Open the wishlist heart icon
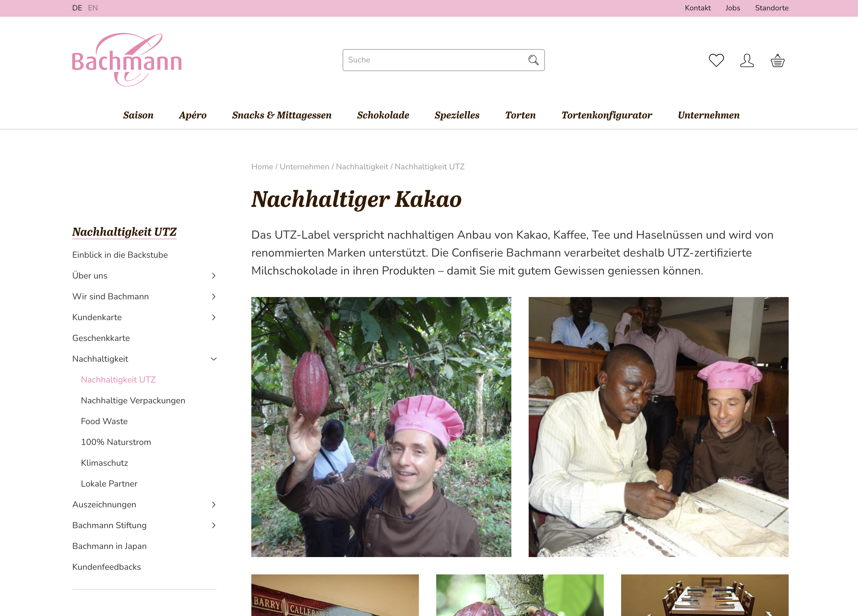 716,60
